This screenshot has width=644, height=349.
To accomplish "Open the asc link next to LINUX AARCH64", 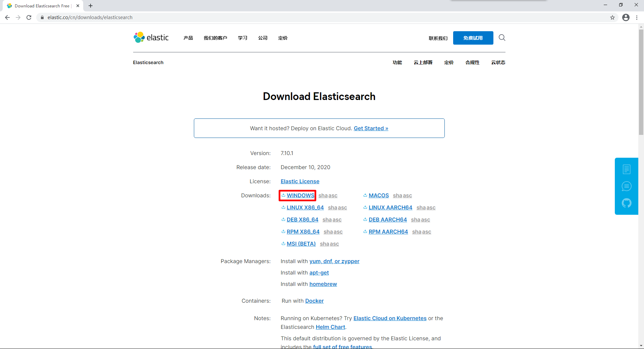I will pos(431,207).
